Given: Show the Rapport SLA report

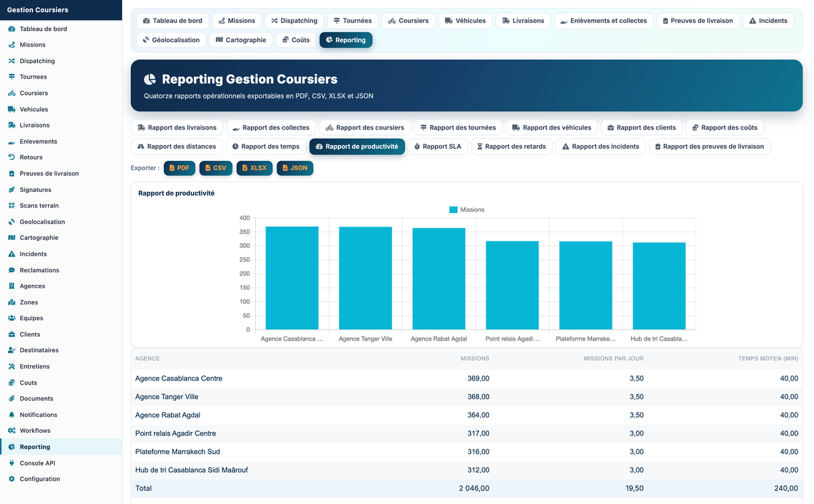Looking at the screenshot, I should [438, 147].
